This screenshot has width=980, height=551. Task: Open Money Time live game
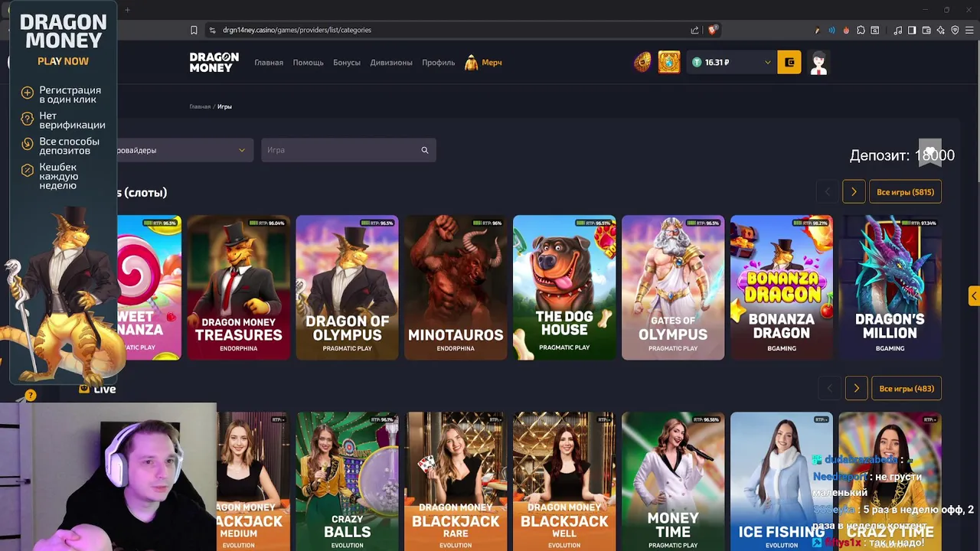click(673, 481)
